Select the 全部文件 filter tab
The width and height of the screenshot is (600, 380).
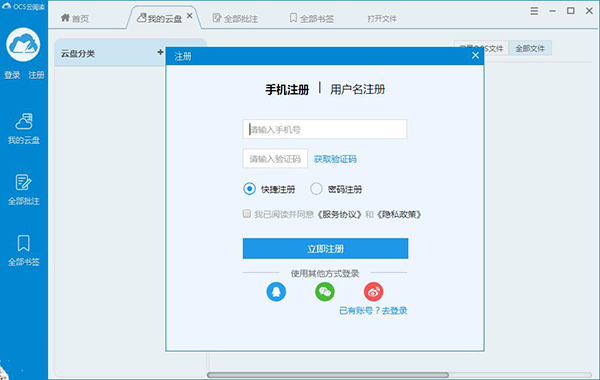(x=530, y=48)
